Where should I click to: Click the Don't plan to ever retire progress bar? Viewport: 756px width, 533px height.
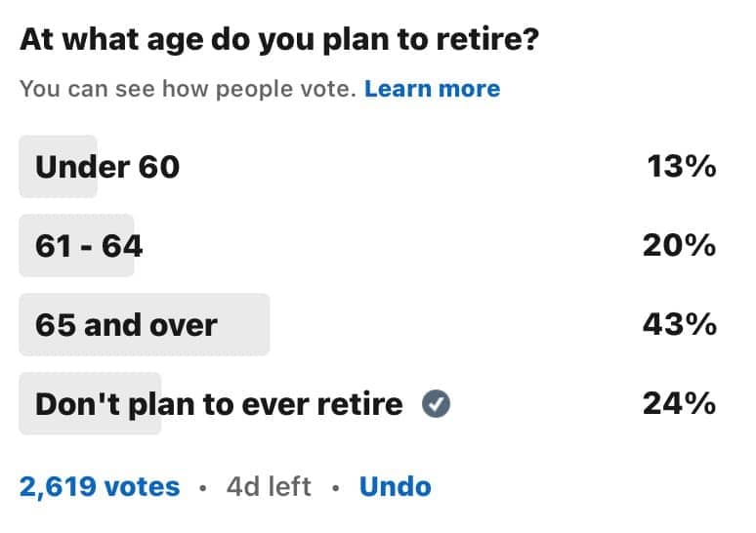(90, 403)
